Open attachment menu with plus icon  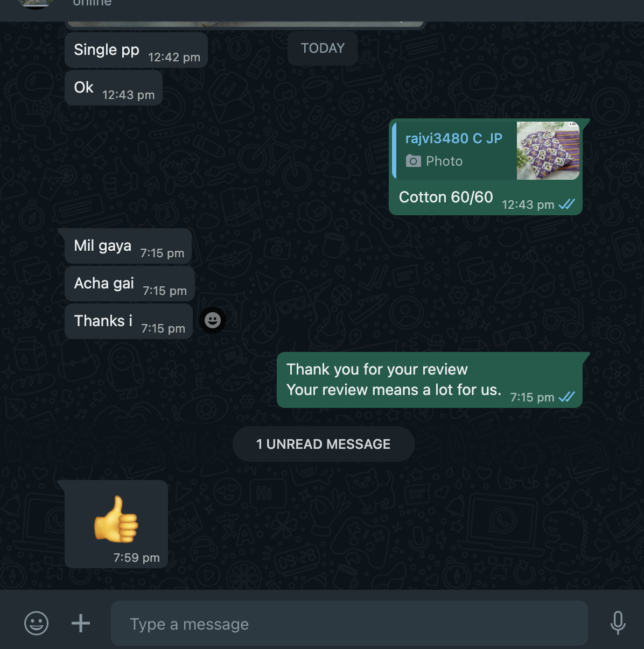(x=81, y=623)
